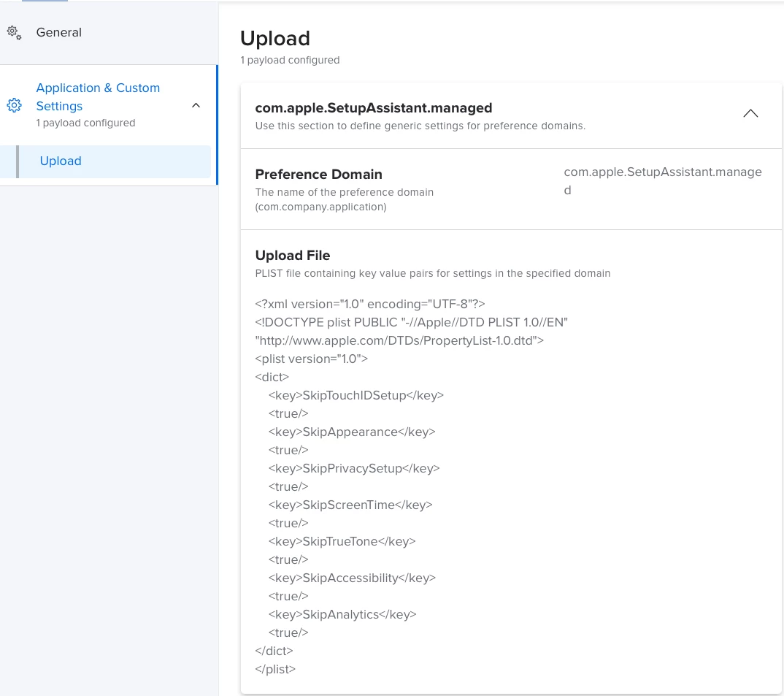
Task: Click the plist version="1.0" line
Action: pyautogui.click(x=312, y=359)
